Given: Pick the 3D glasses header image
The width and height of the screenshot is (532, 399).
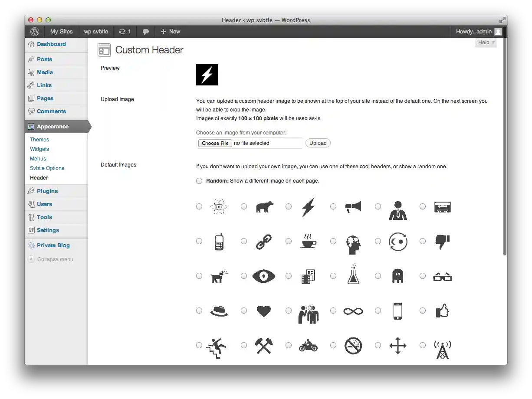Looking at the screenshot, I should (x=443, y=276).
